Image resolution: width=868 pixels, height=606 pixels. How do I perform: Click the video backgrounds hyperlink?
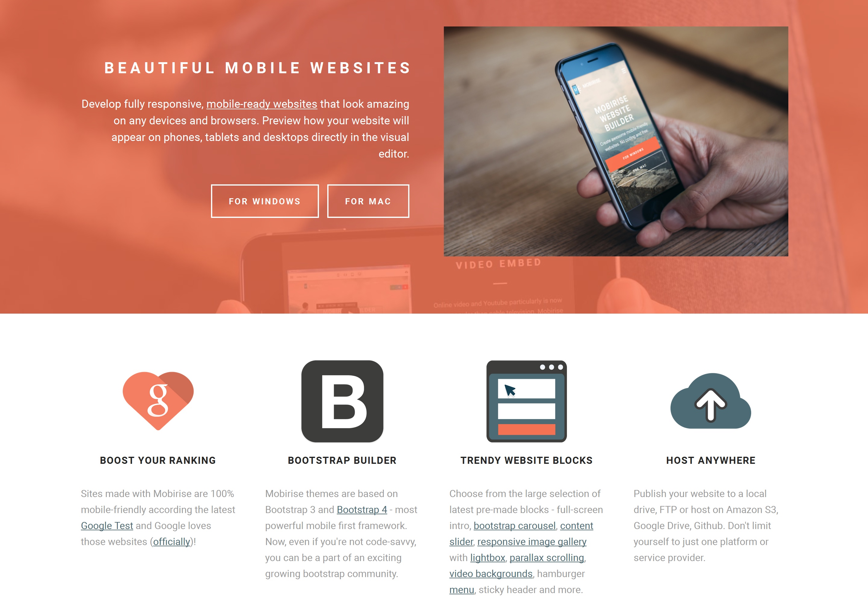[x=491, y=574]
